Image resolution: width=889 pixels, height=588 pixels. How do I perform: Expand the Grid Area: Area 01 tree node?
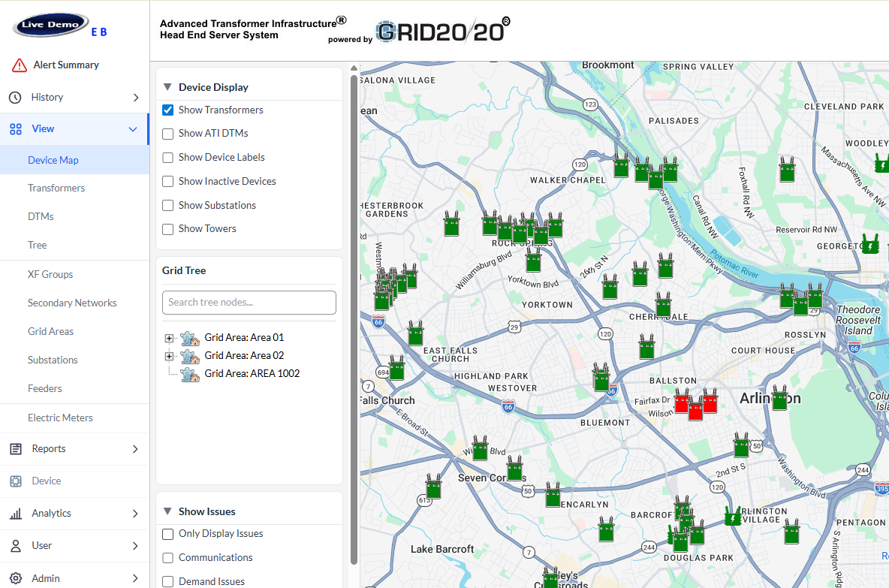[x=169, y=338]
